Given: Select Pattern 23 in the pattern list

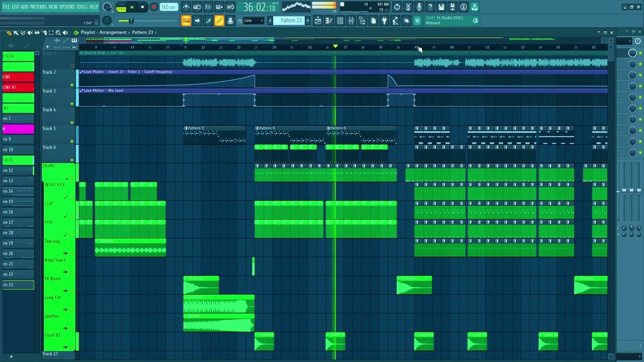Looking at the screenshot, I should [18, 285].
